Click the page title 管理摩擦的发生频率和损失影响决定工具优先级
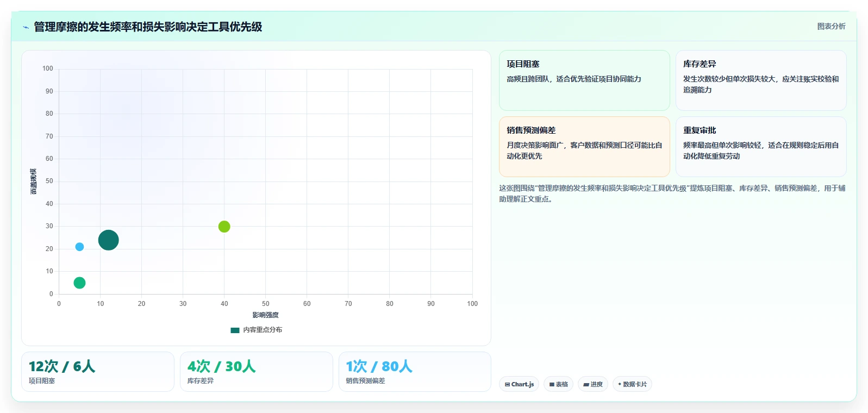Image resolution: width=868 pixels, height=413 pixels. point(148,27)
